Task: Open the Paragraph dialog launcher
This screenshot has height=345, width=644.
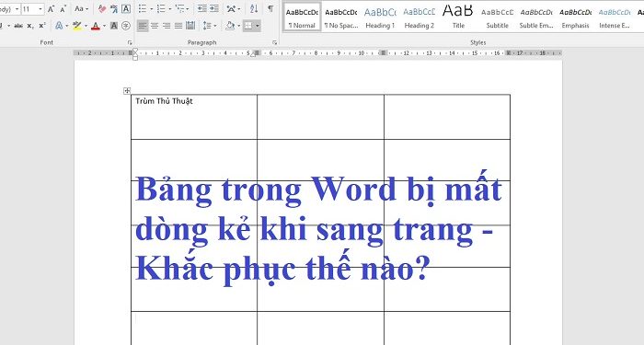Action: [274, 42]
